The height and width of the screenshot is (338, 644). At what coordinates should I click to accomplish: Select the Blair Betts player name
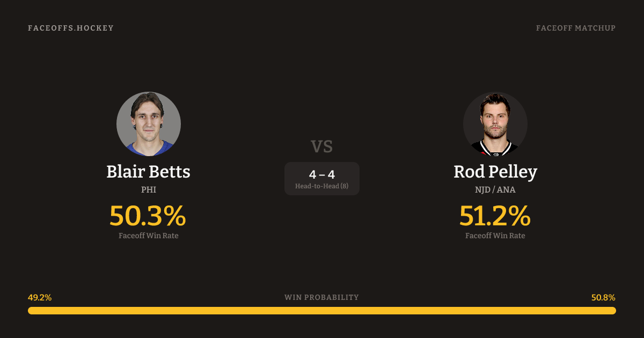[148, 172]
